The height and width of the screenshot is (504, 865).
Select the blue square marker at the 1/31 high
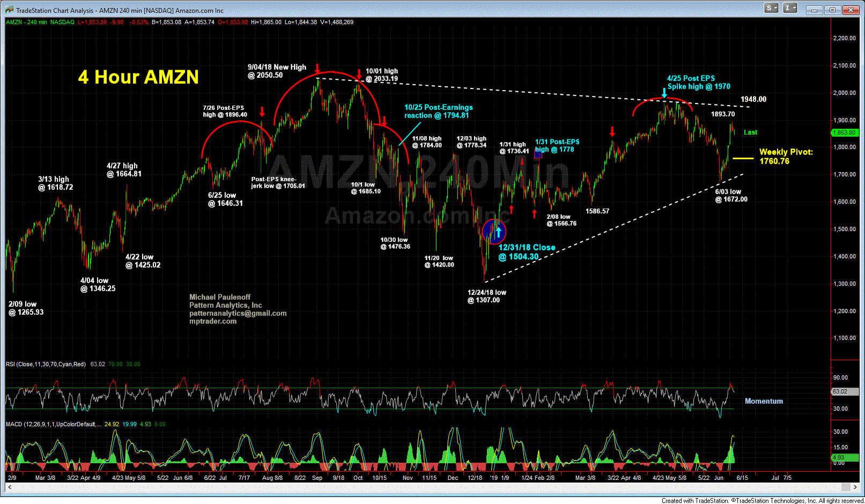tap(538, 154)
